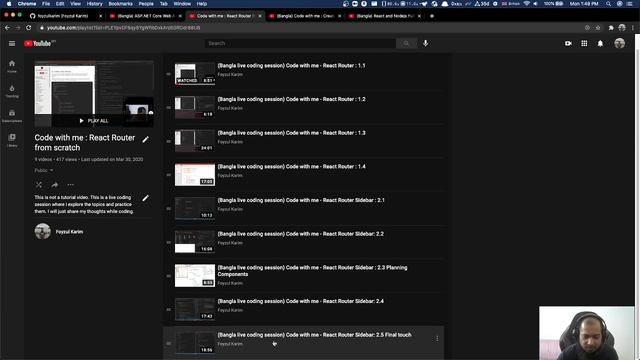
Task: Open video React Router Sidebar : 2.1
Action: pyautogui.click(x=301, y=200)
